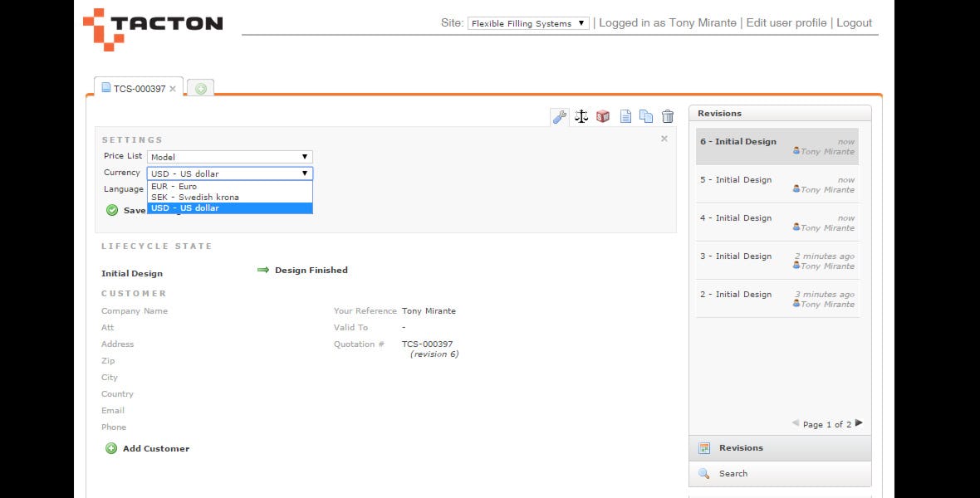
Task: Open the Price List dropdown
Action: click(228, 156)
